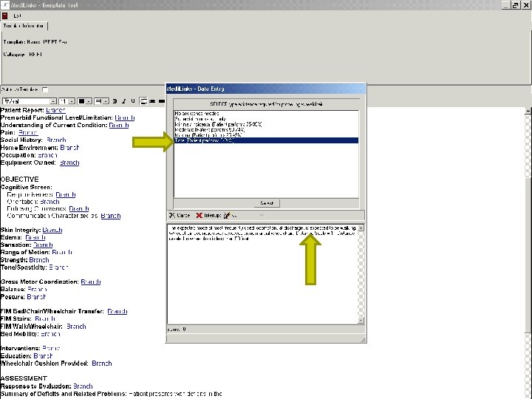This screenshot has height=399, width=532.
Task: Click Branch link for Education
Action: point(43,356)
